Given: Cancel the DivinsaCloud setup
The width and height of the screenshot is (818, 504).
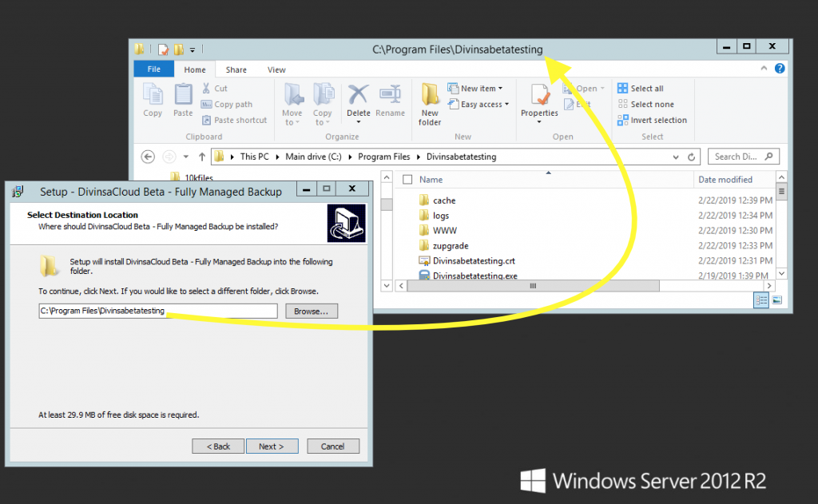Looking at the screenshot, I should [x=333, y=446].
